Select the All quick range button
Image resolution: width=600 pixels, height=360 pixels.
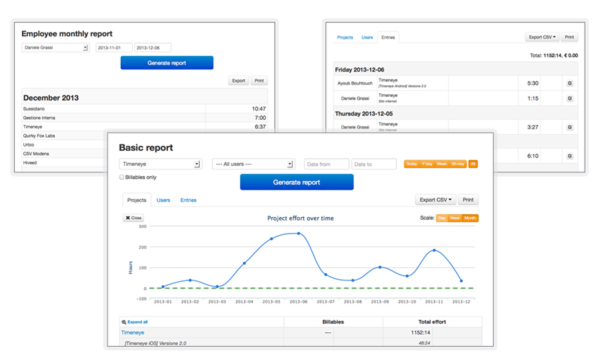pos(473,164)
